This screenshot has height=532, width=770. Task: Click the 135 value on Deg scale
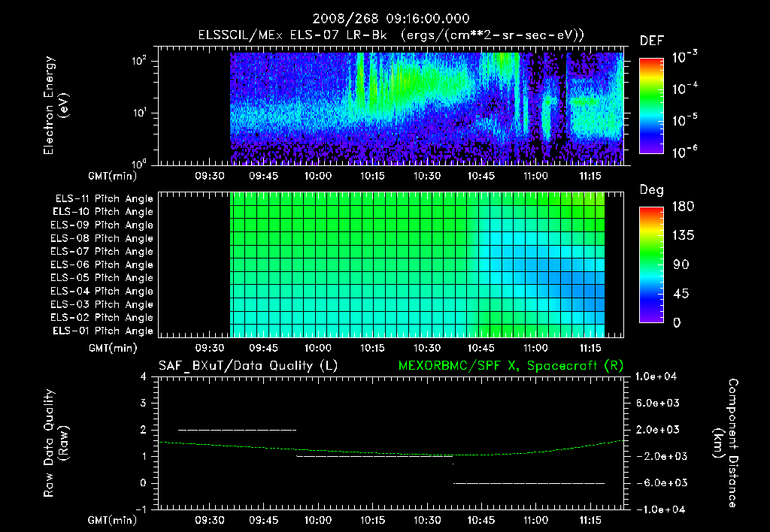(683, 235)
